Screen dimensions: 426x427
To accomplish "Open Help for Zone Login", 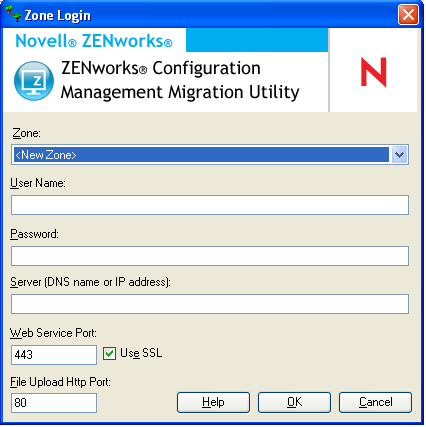I will click(x=213, y=402).
